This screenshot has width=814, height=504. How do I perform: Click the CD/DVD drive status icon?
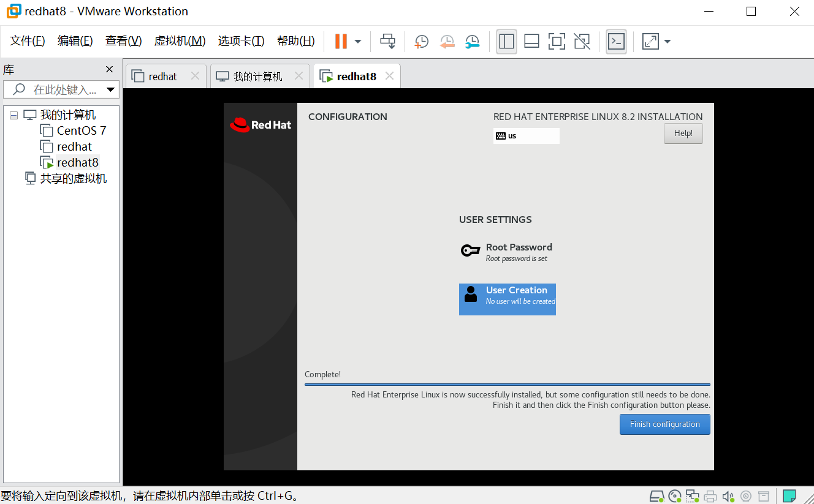point(675,496)
